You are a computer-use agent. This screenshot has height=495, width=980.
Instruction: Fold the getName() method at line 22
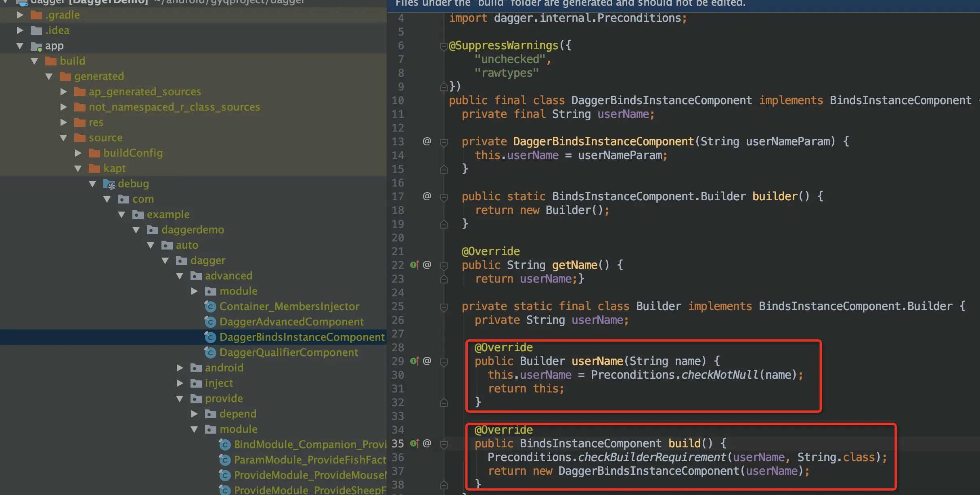[444, 266]
